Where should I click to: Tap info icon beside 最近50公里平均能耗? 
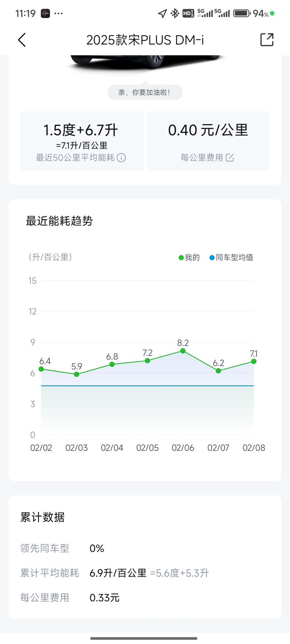121,158
